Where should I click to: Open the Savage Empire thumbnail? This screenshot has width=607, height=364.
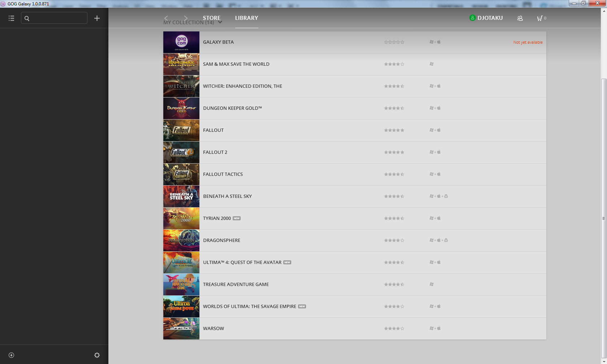pyautogui.click(x=181, y=307)
